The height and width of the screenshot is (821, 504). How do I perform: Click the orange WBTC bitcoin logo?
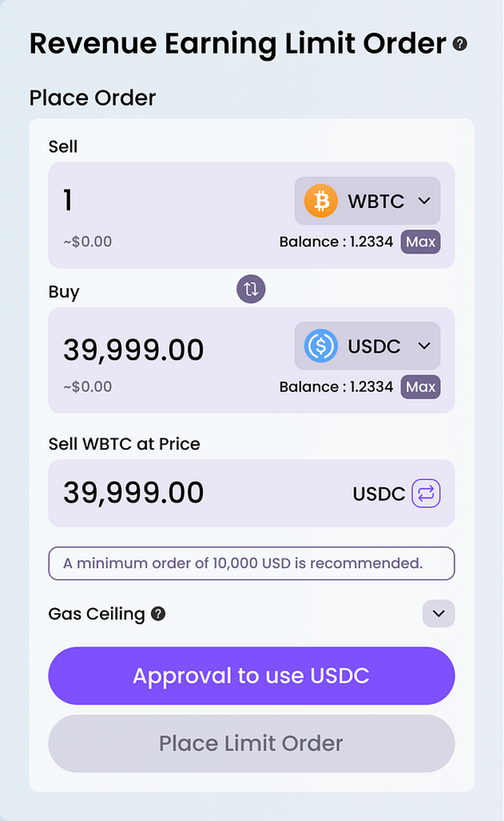[x=321, y=201]
